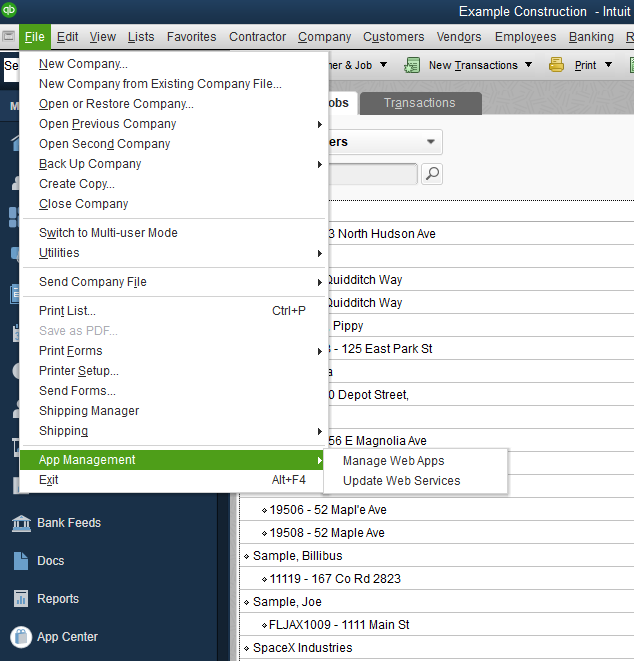Click the magnifying glass search button
The width and height of the screenshot is (634, 661).
(x=432, y=174)
